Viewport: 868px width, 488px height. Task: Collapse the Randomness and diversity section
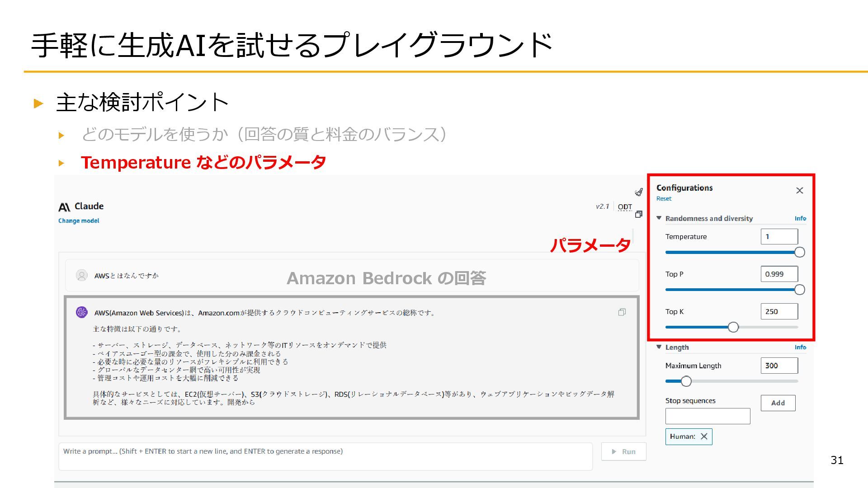(659, 218)
